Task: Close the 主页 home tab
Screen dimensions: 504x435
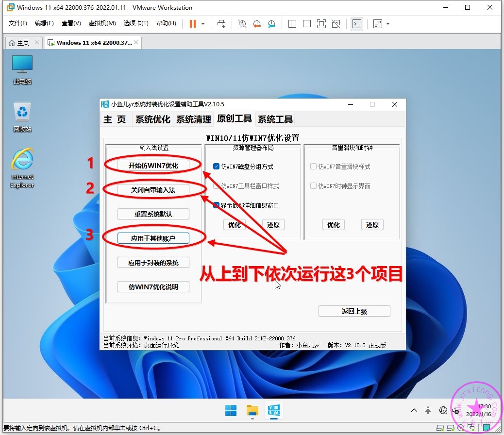Action: (37, 42)
